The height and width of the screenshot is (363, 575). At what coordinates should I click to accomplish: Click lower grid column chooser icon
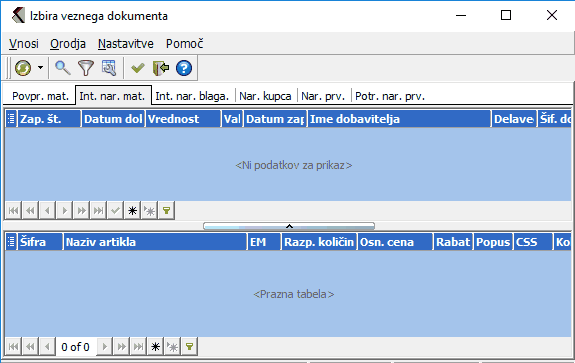tap(11, 242)
